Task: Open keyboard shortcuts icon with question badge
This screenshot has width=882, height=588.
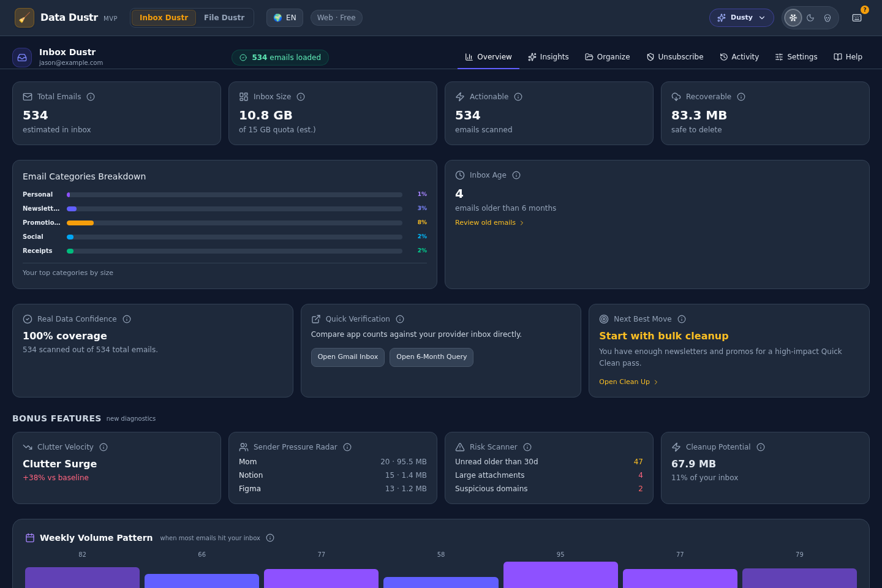Action: tap(857, 18)
